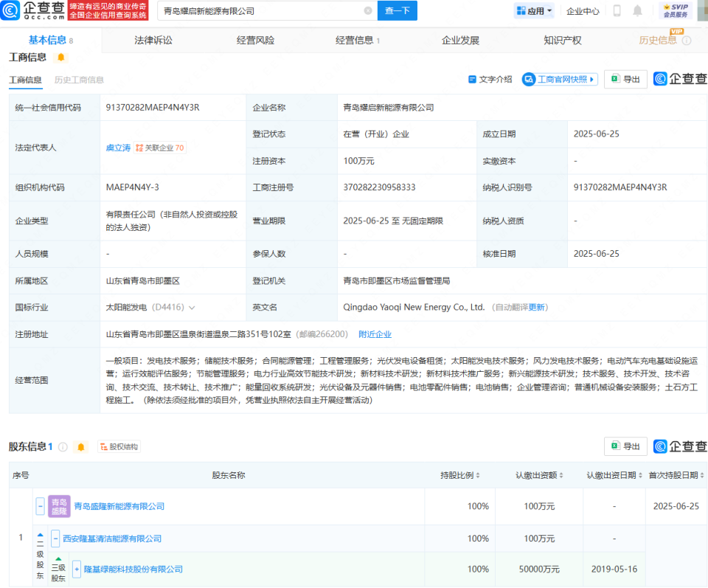Click bell icon in 股东信息 section
The height and width of the screenshot is (588, 708).
coord(81,447)
